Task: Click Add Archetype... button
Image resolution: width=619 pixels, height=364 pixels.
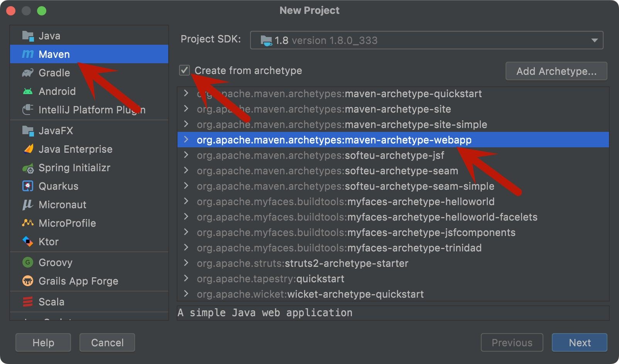Action: [556, 71]
